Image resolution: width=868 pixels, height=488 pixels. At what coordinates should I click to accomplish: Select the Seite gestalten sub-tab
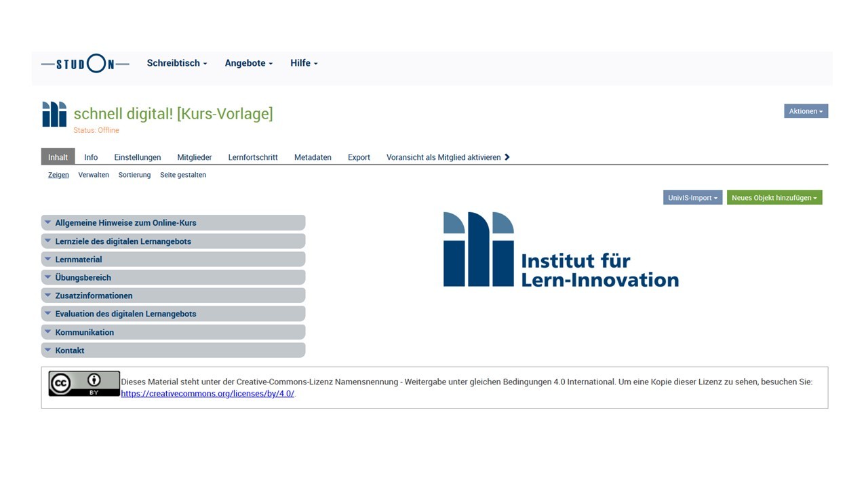pyautogui.click(x=183, y=175)
